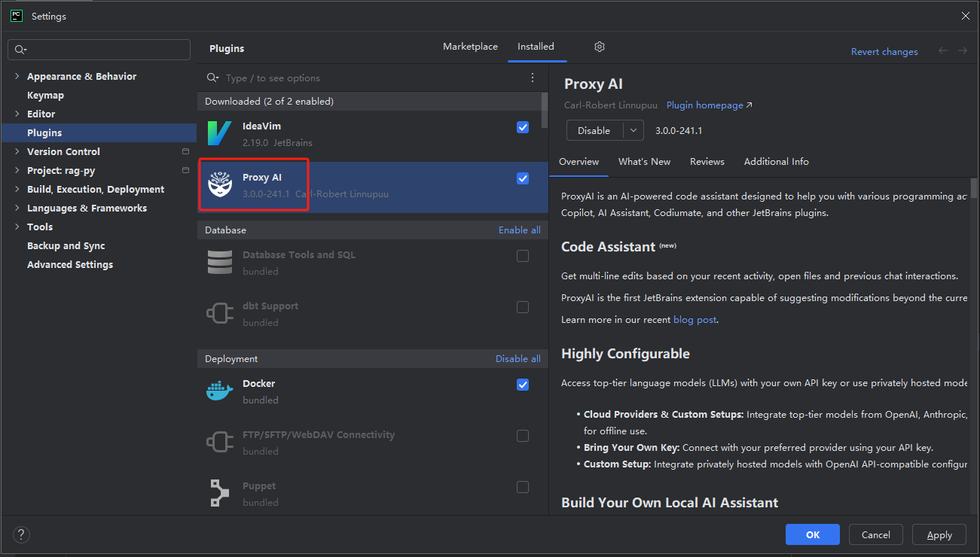Enable the dbt Support checkbox
Image resolution: width=980 pixels, height=557 pixels.
point(523,307)
